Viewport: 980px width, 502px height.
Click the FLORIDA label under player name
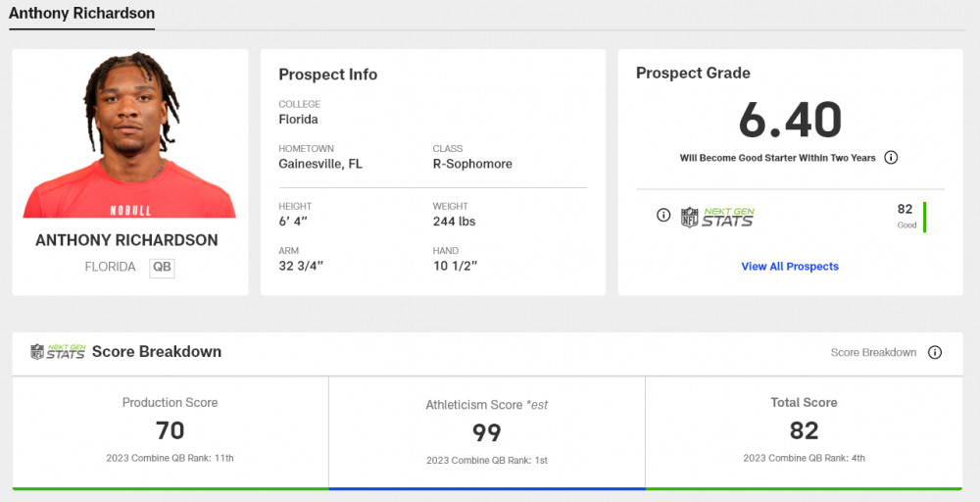pyautogui.click(x=110, y=267)
